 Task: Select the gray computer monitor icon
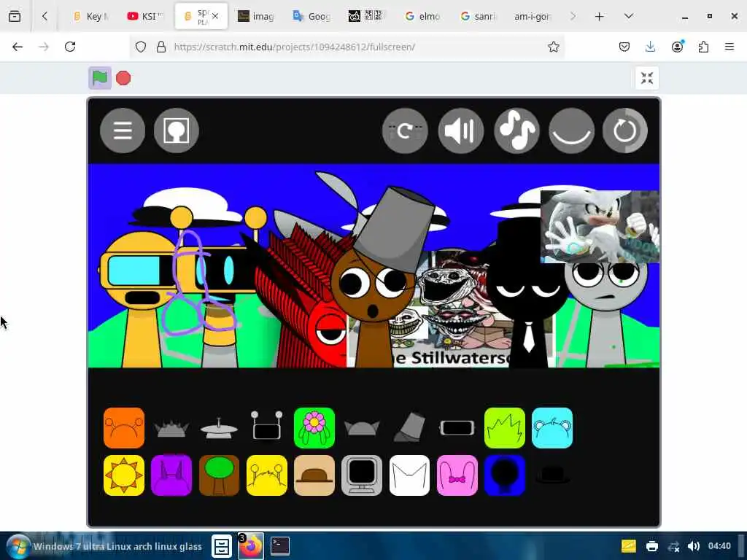click(x=362, y=475)
